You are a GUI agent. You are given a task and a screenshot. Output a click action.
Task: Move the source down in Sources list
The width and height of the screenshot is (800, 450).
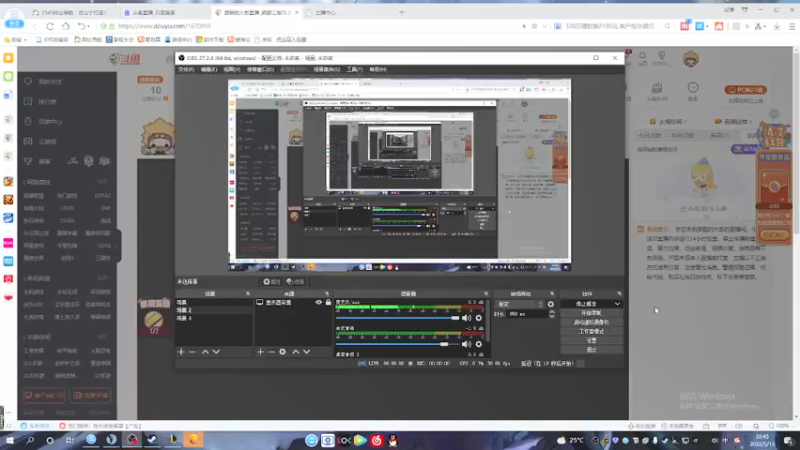(307, 352)
